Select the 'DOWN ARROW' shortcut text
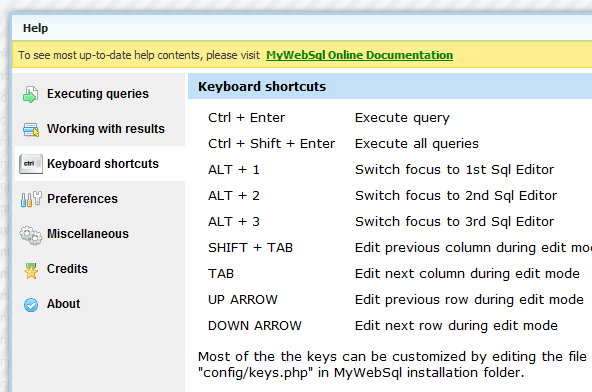Viewport: 592px width, 392px height. coord(255,326)
